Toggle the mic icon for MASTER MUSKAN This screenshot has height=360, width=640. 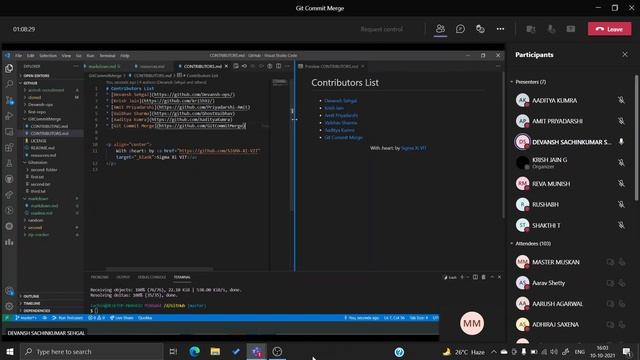coord(622,262)
